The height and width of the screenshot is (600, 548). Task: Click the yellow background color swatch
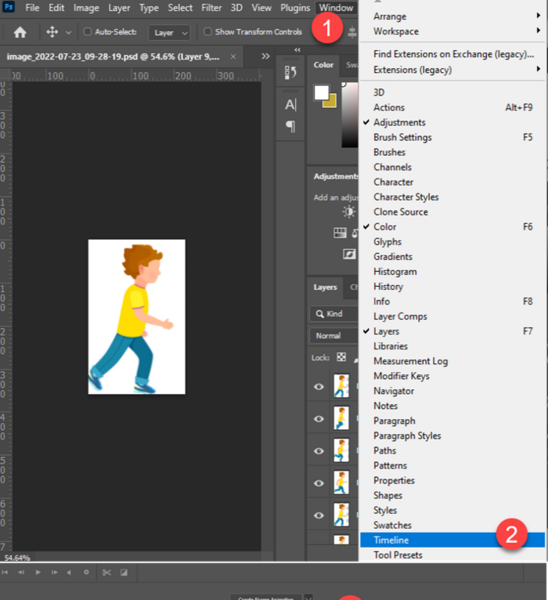pyautogui.click(x=331, y=102)
